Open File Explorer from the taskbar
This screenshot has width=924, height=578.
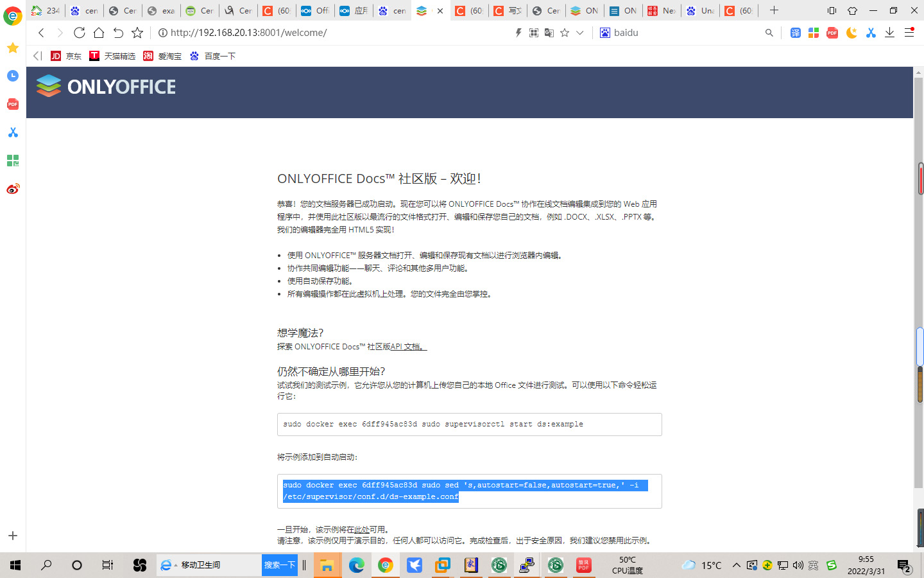point(327,565)
